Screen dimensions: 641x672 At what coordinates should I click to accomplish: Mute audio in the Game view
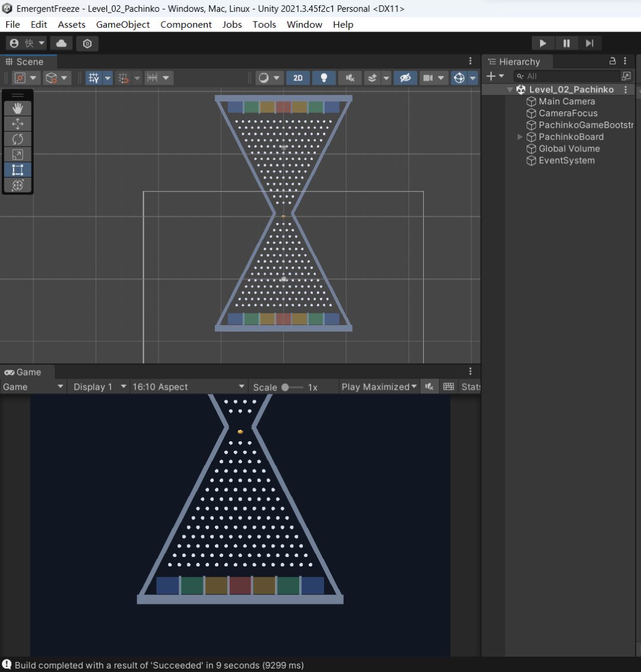pyautogui.click(x=429, y=387)
